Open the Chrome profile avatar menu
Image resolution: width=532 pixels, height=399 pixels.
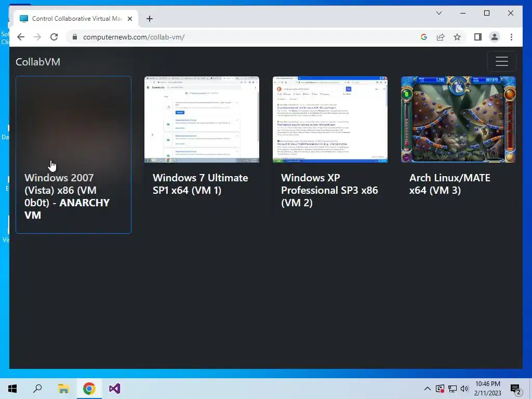pyautogui.click(x=495, y=37)
